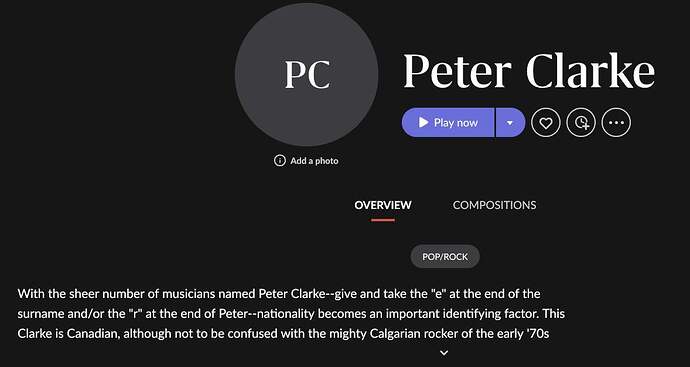690x367 pixels.
Task: Click the clock-plus listen later icon
Action: (x=581, y=122)
